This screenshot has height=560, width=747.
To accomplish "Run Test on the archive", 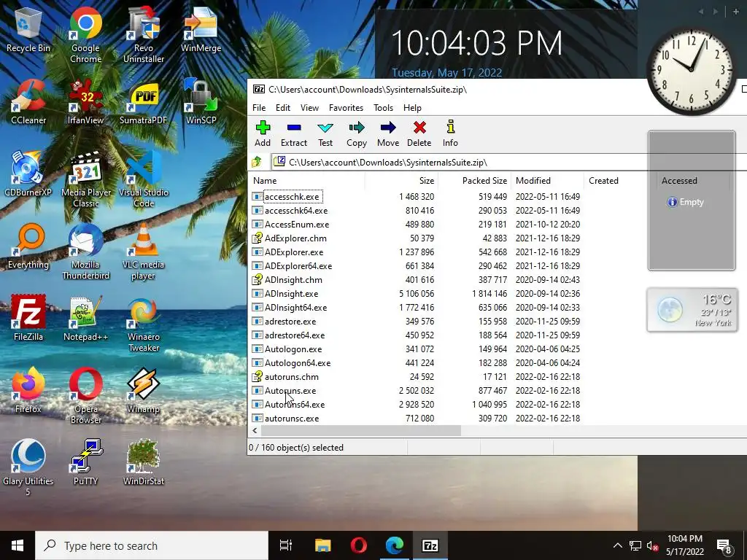I will pos(325,134).
